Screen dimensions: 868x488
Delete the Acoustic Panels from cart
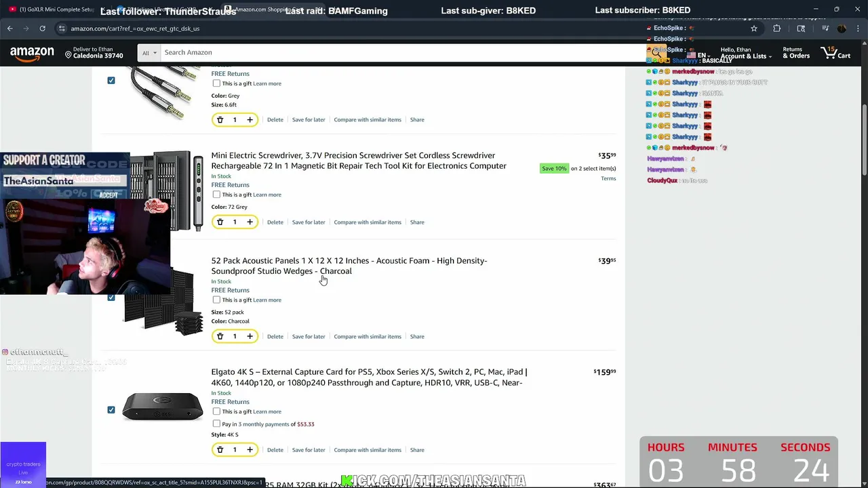275,337
